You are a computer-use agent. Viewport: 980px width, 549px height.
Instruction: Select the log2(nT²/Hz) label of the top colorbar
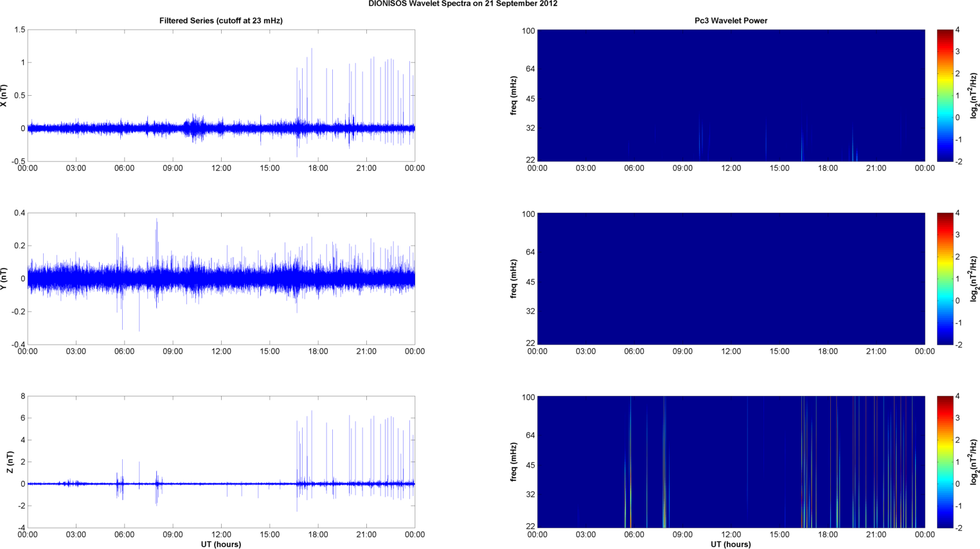click(x=974, y=95)
